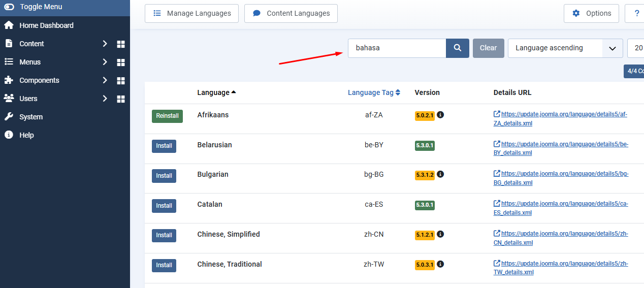Open Content dashboard grid icon
The height and width of the screenshot is (288, 644).
point(121,44)
